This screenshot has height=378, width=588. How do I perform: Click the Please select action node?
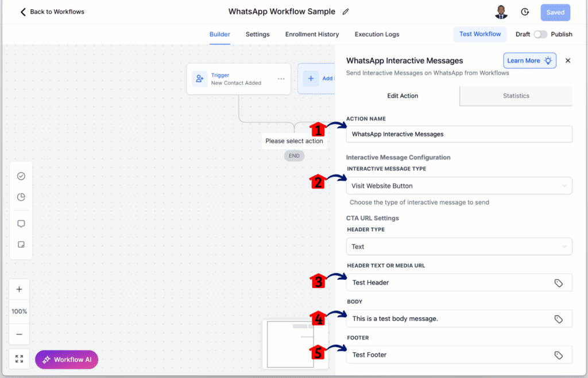pos(294,141)
